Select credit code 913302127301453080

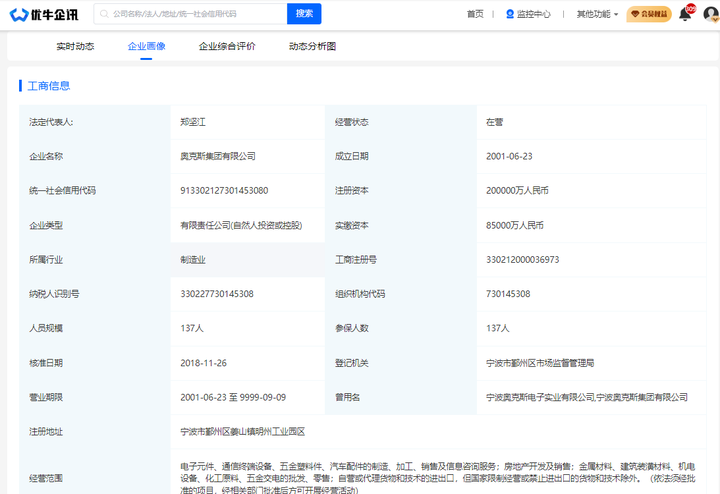pos(224,191)
